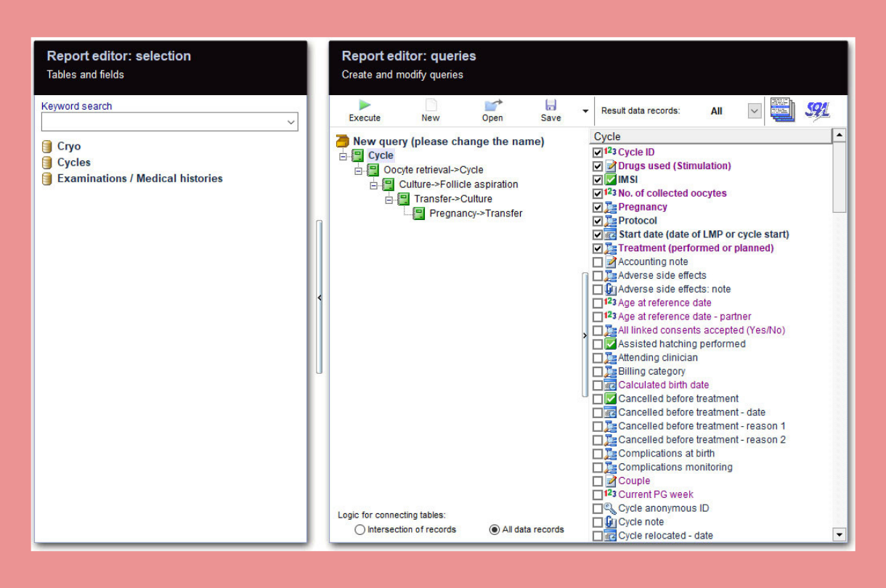Check the Cycle relocated - date checkbox

(598, 536)
